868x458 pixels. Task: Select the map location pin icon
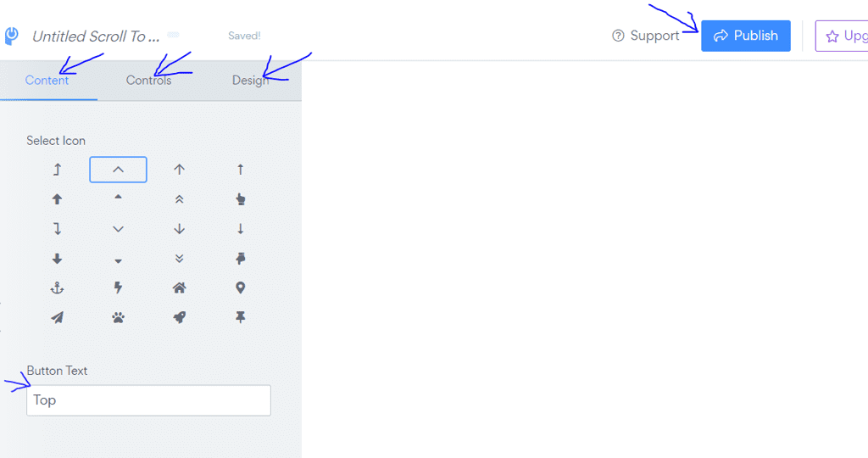(240, 288)
